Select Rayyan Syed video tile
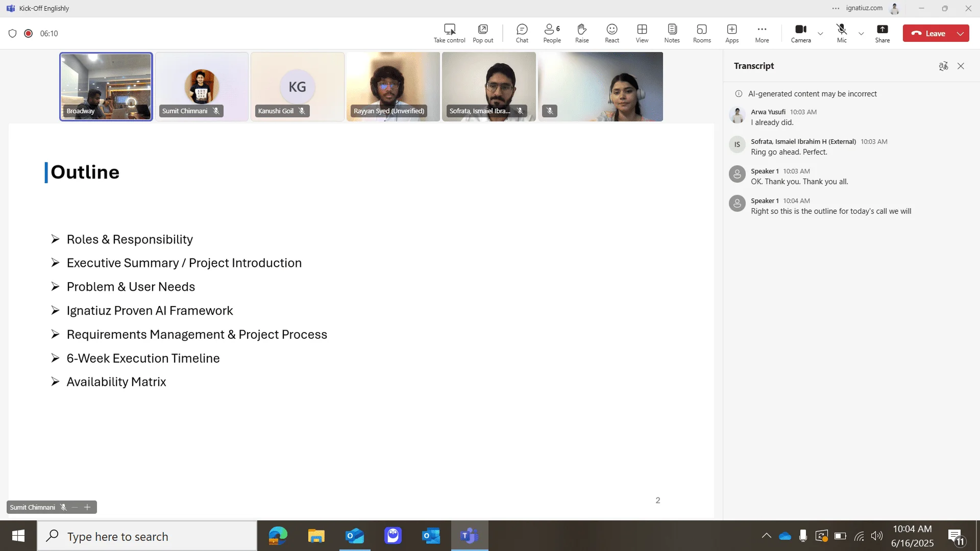Viewport: 980px width, 551px height. 393,86
